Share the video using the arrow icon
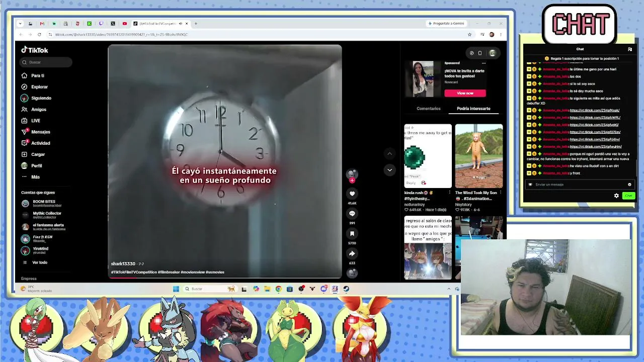The image size is (644, 362). click(x=352, y=253)
